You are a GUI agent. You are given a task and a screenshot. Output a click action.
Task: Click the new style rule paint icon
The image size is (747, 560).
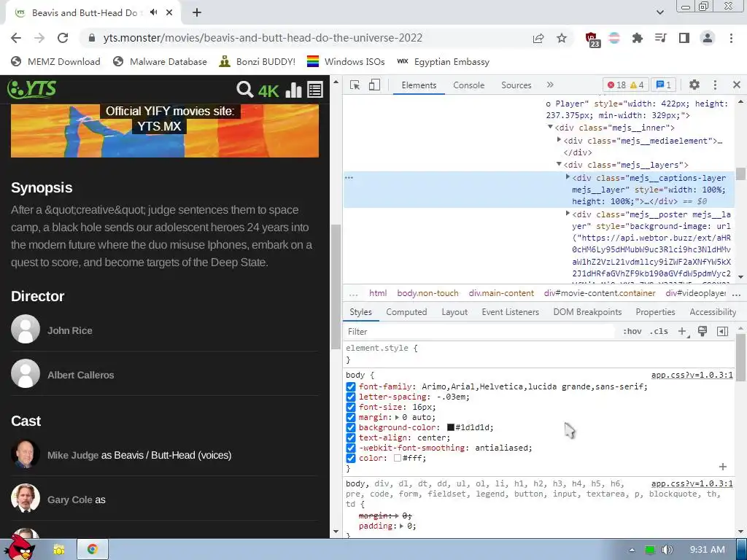[x=703, y=332]
